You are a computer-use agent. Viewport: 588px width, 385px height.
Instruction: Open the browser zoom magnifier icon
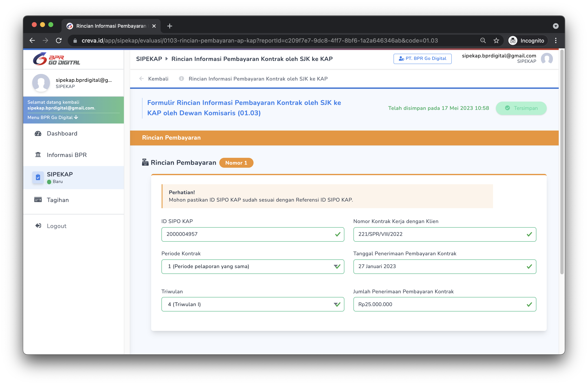(483, 40)
